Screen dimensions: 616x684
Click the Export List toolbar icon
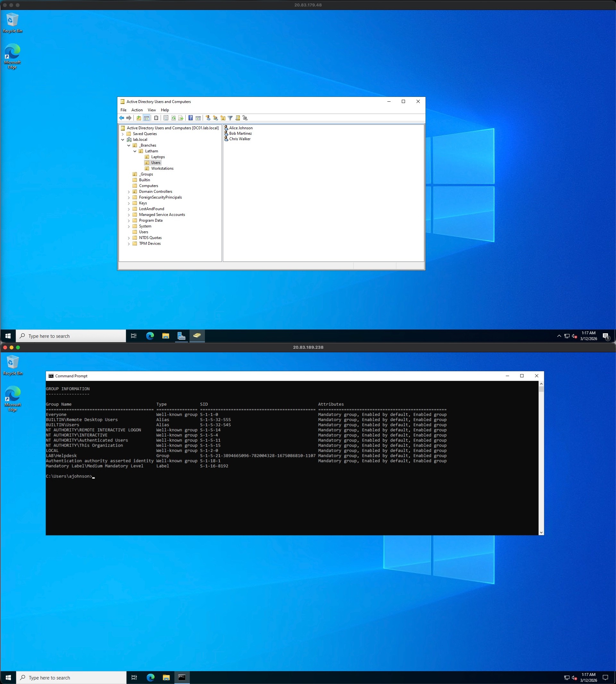click(x=181, y=118)
